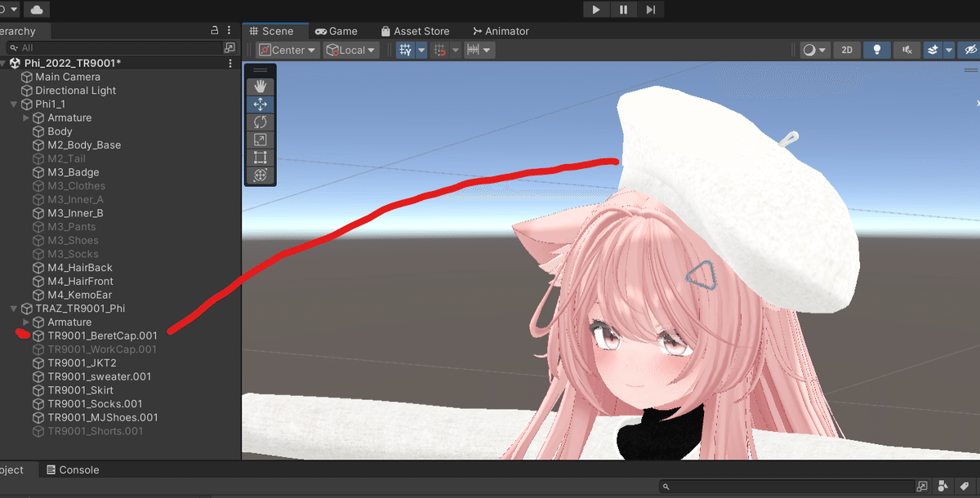Select the M4_HairBack object

coord(80,268)
